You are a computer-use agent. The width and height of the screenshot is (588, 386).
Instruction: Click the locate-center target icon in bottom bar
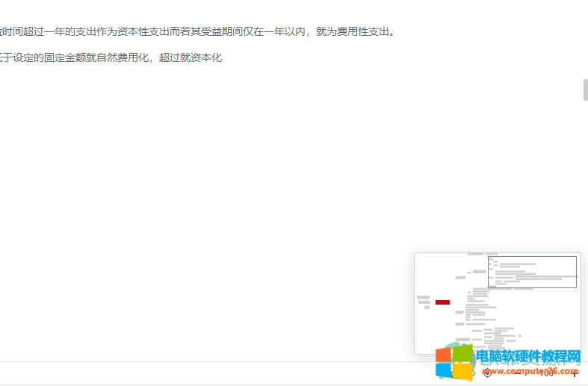pyautogui.click(x=487, y=373)
